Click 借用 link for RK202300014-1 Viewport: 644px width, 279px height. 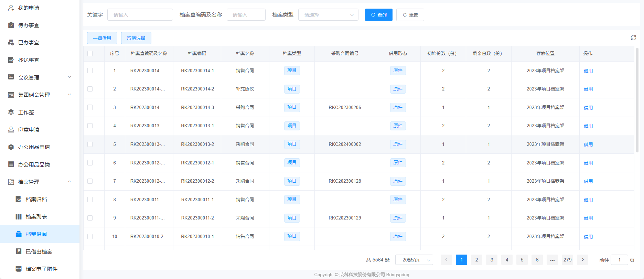click(x=588, y=71)
